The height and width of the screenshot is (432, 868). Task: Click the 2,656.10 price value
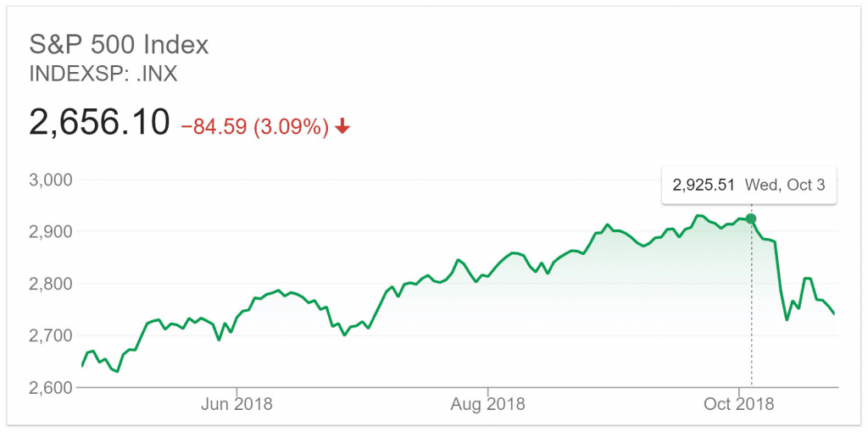click(x=99, y=122)
